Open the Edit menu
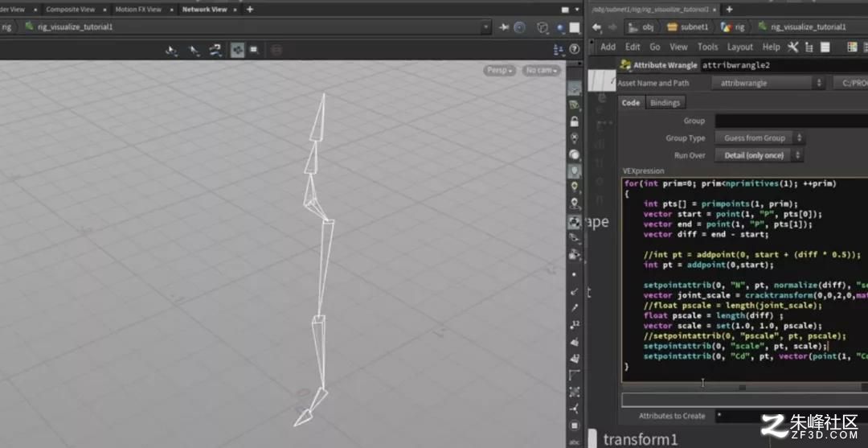Screen dimensions: 868x448 point(633,47)
